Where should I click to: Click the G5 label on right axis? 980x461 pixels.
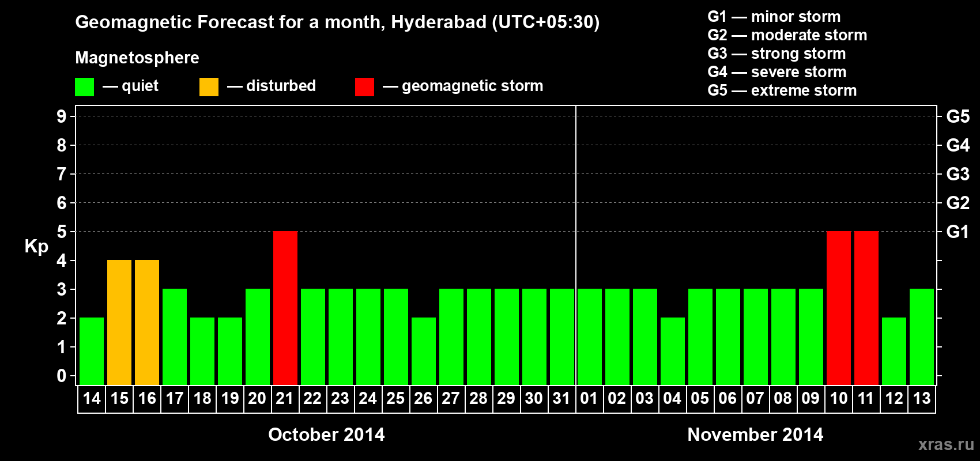[x=958, y=116]
